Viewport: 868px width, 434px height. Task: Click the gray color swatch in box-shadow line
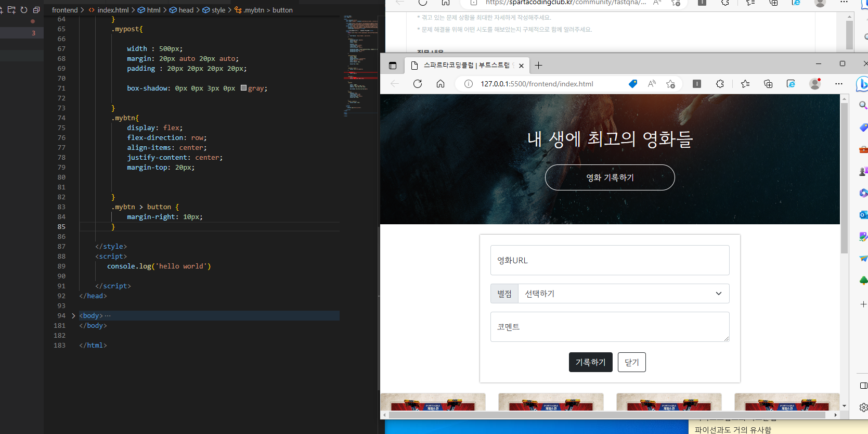point(243,88)
